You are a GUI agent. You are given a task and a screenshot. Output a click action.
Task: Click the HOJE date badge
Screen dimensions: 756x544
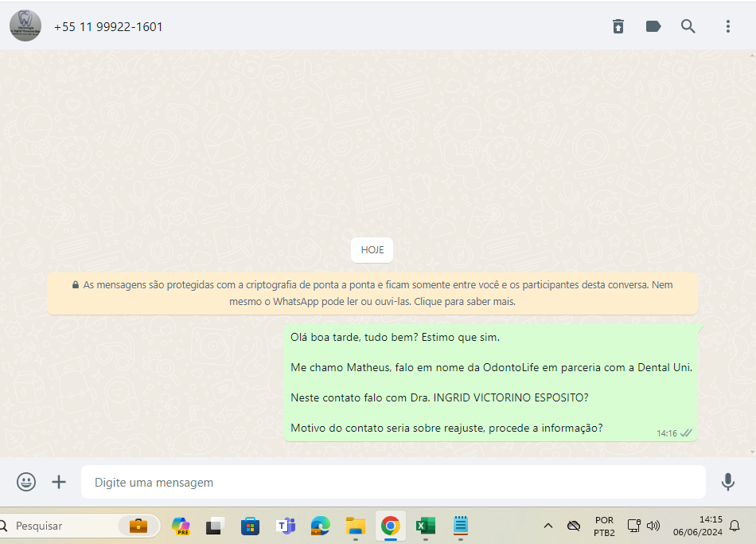tap(372, 250)
